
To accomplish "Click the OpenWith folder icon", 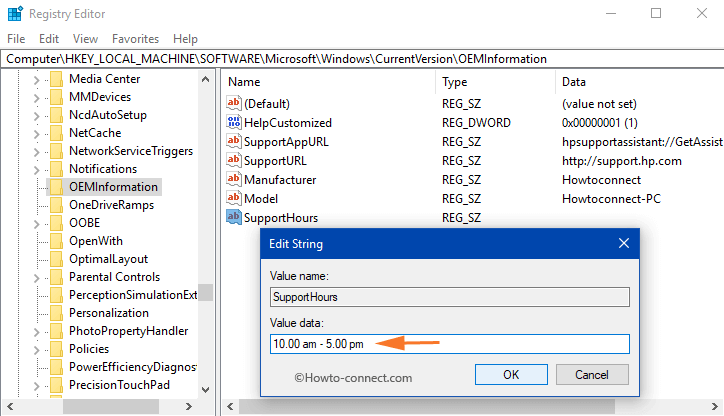I will (56, 241).
